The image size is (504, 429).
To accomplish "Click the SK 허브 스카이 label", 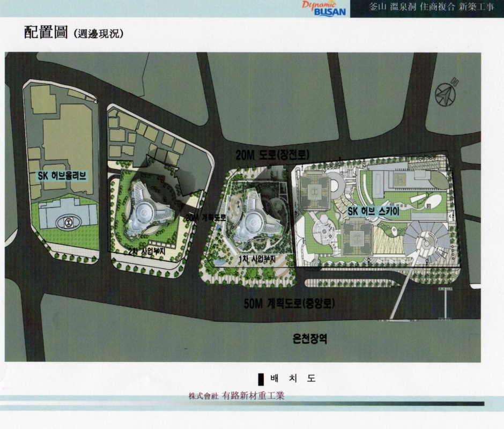I will coord(374,211).
